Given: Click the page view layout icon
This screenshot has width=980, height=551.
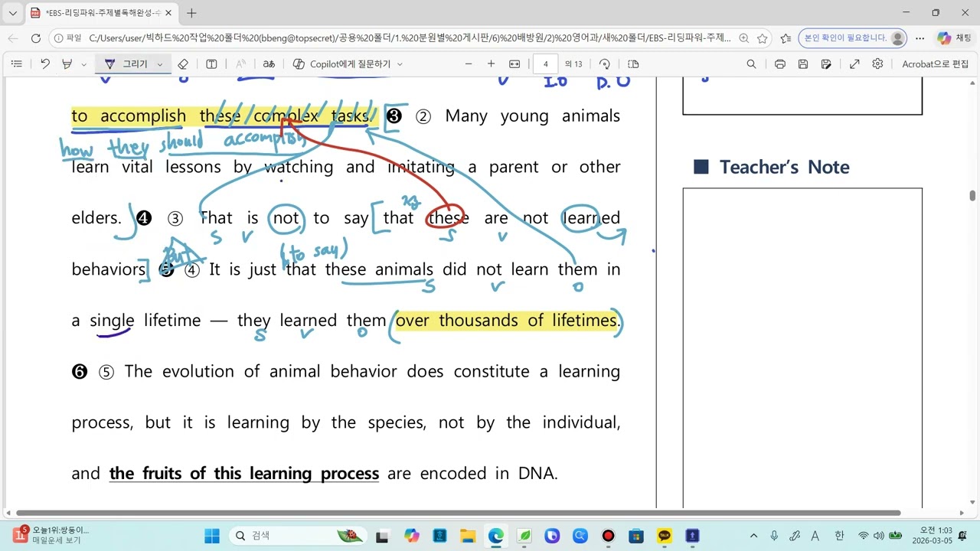Looking at the screenshot, I should tap(633, 64).
